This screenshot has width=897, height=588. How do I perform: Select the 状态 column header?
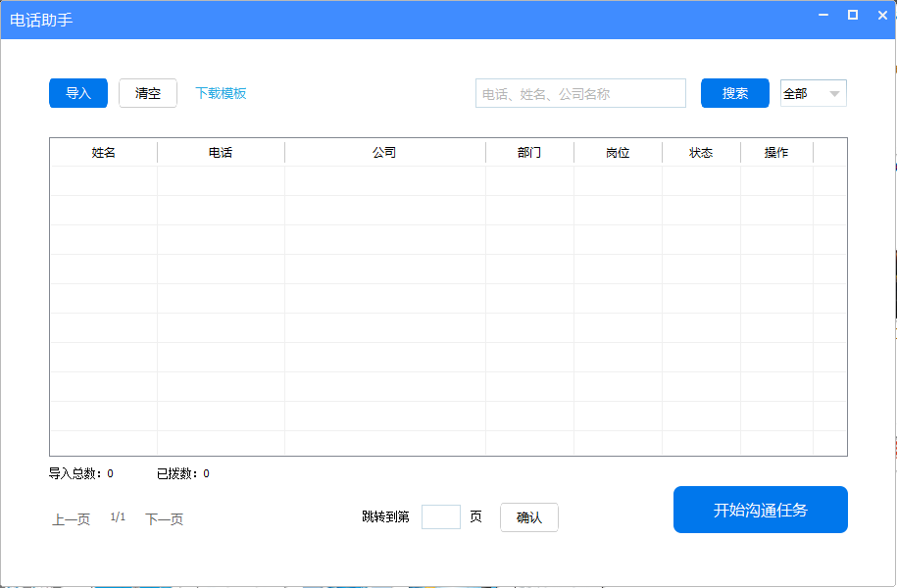[x=701, y=153]
